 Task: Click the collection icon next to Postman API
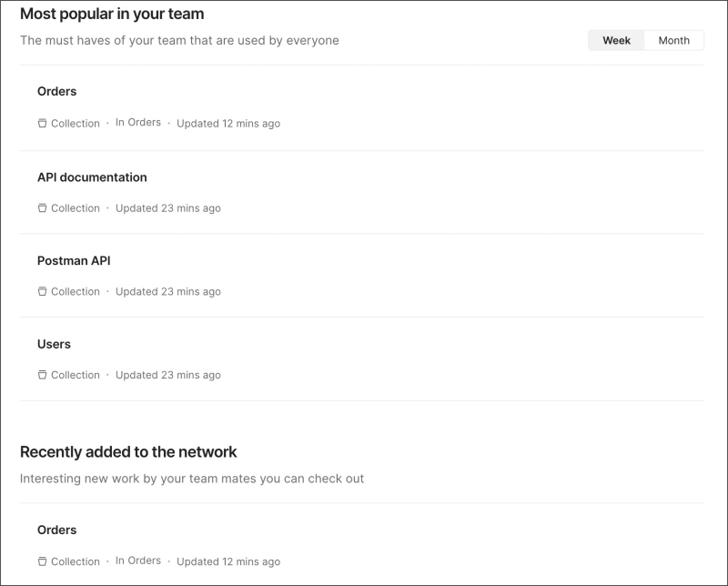pyautogui.click(x=42, y=291)
